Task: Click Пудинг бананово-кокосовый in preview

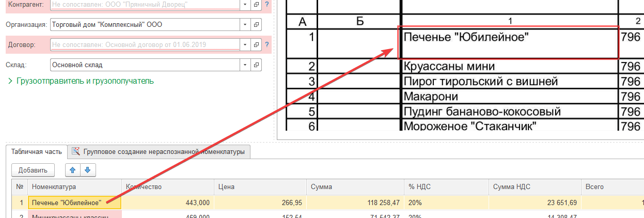Action: pos(482,112)
